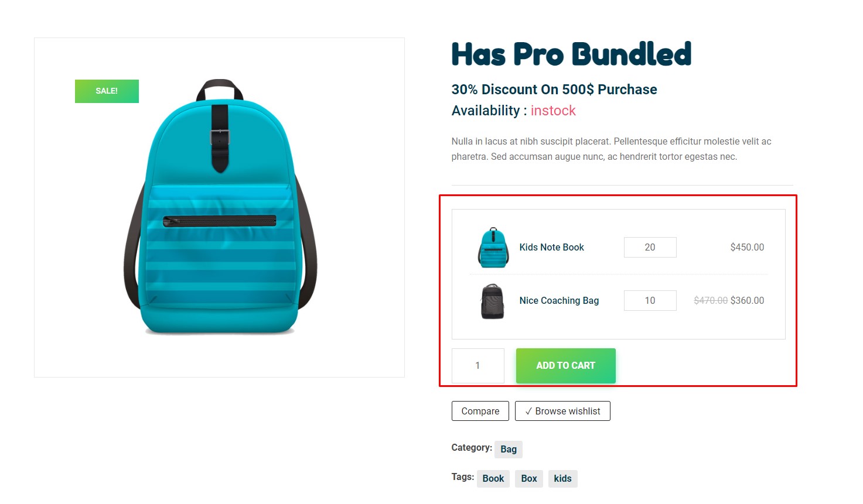Select the kids tag
The width and height of the screenshot is (863, 504).
pyautogui.click(x=562, y=479)
